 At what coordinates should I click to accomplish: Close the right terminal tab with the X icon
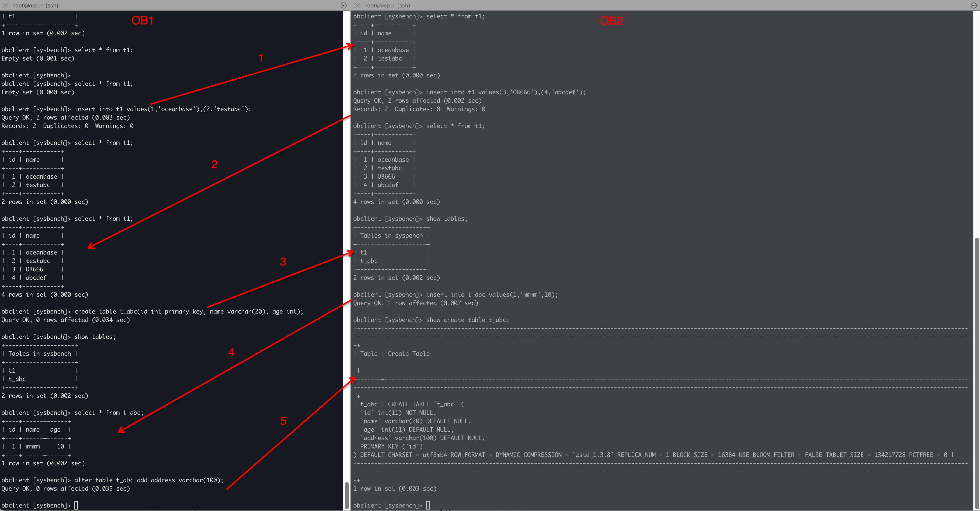[357, 5]
